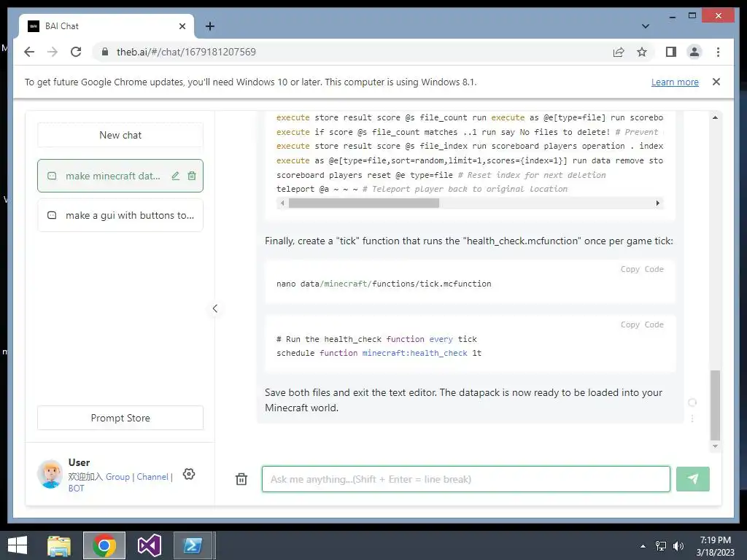The image size is (747, 560).
Task: Click Chrome icon in taskbar
Action: (x=104, y=545)
